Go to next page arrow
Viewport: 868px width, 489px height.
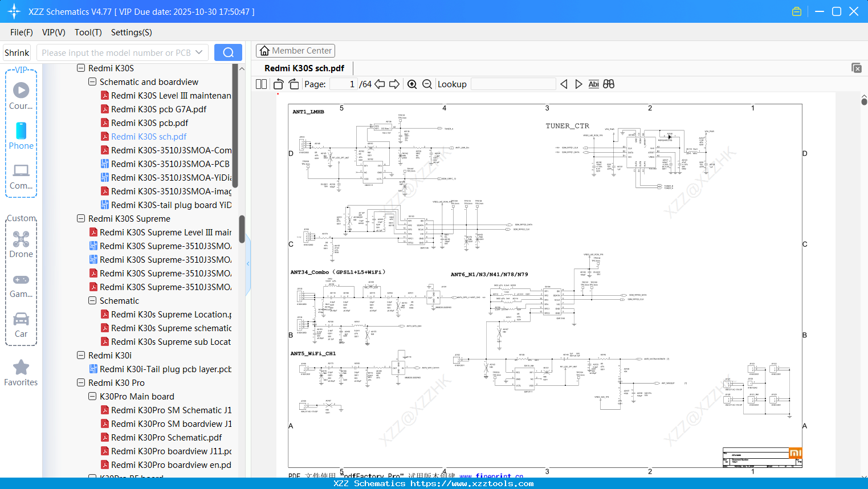tap(394, 84)
